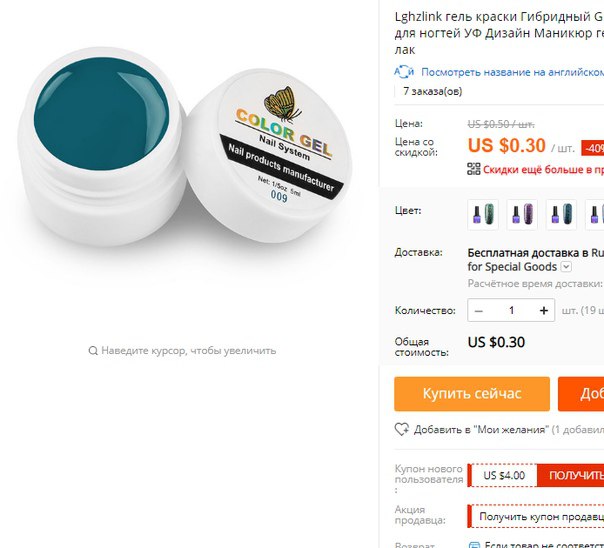
Task: Click the magnifier icon under product image
Action: coord(93,350)
